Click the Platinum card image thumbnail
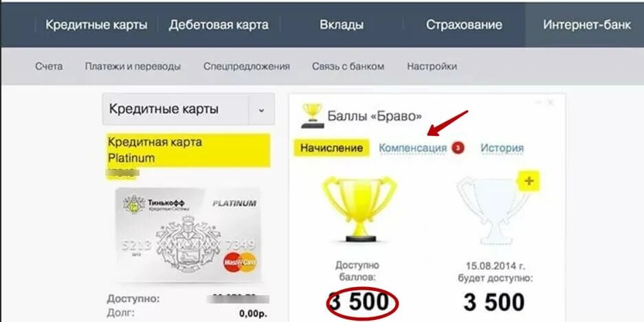The image size is (644, 322). point(188,235)
